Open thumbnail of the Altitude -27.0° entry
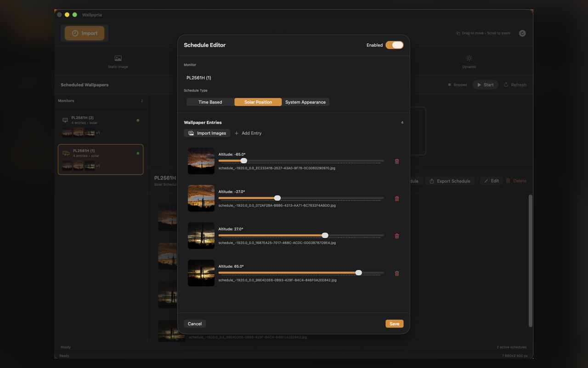Viewport: 588px width, 368px height. [201, 198]
